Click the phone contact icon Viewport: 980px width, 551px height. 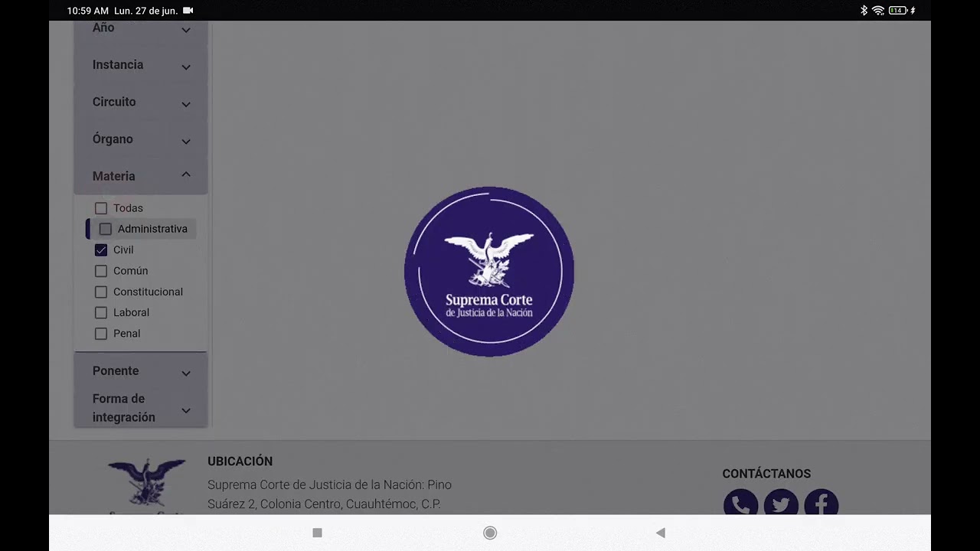(740, 504)
